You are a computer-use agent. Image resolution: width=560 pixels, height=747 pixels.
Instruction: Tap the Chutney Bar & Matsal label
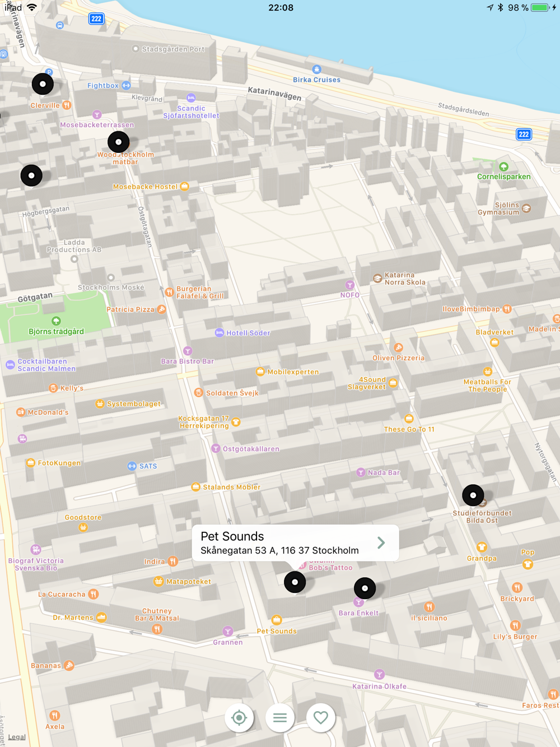pos(157,615)
